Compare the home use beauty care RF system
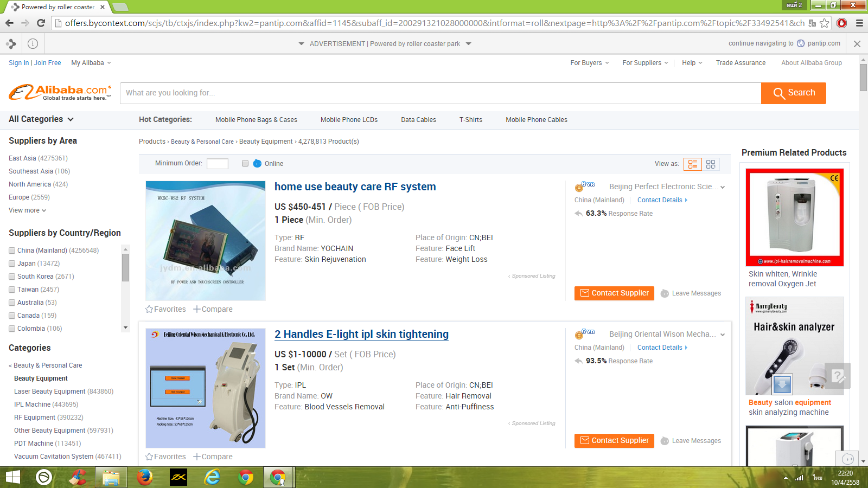This screenshot has height=488, width=868. pos(213,309)
